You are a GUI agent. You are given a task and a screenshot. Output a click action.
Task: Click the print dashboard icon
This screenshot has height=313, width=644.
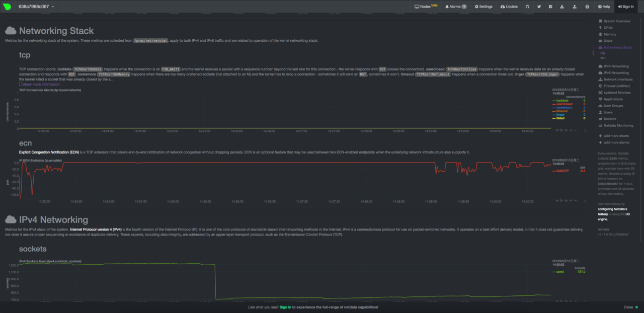587,7
